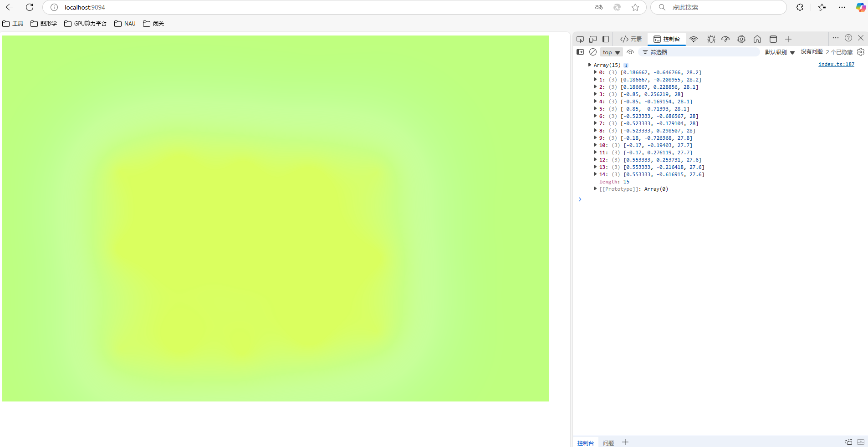Click the refresh icon inside address bar
Screen dimensions: 868x447
coord(617,7)
